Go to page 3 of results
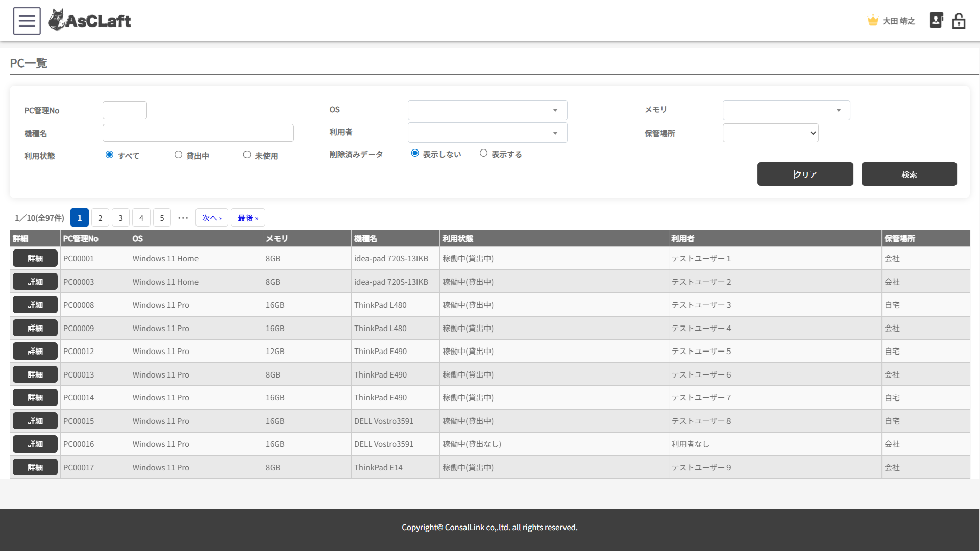 coord(120,218)
